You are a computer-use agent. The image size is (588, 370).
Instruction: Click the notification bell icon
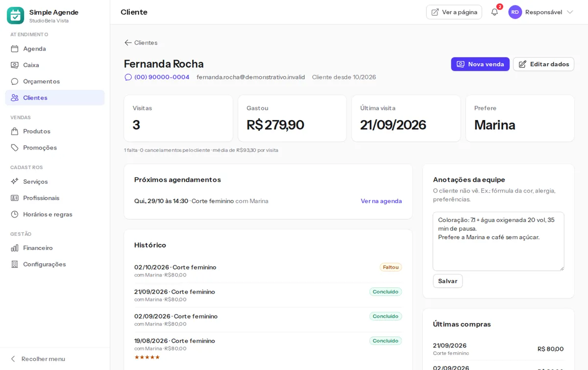494,12
